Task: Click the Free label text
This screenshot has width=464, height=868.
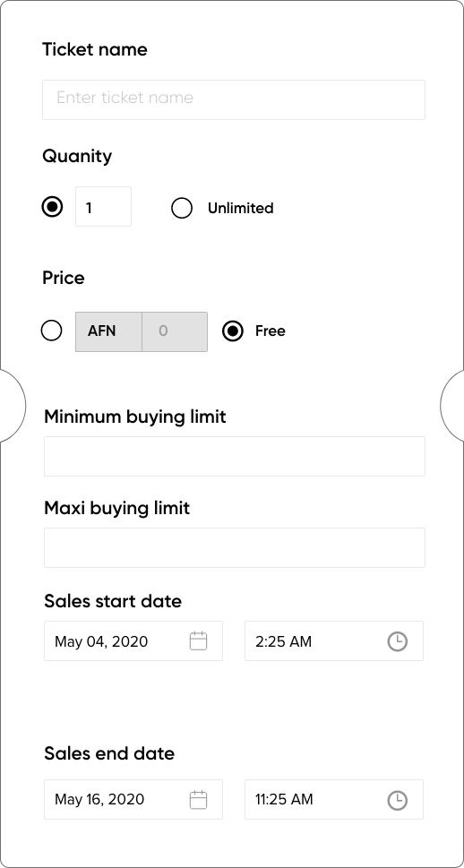Action: coord(271,331)
